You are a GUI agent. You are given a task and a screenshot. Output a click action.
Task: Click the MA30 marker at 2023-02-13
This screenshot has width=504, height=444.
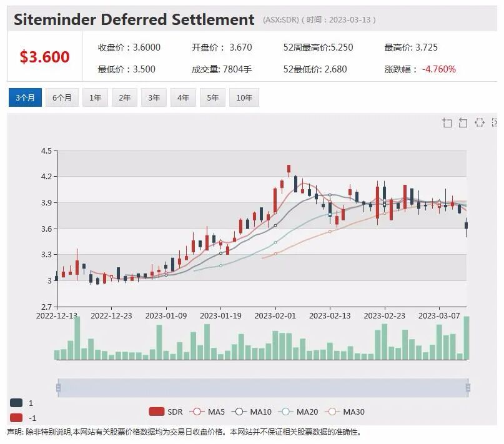330,232
